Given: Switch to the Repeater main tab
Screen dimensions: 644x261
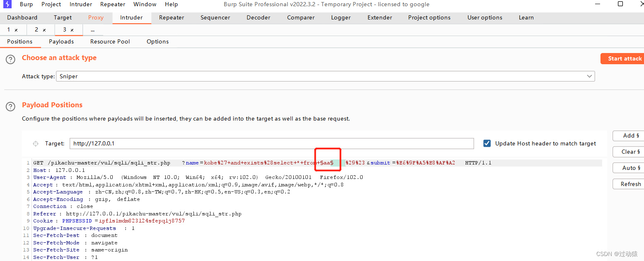Looking at the screenshot, I should pyautogui.click(x=172, y=17).
